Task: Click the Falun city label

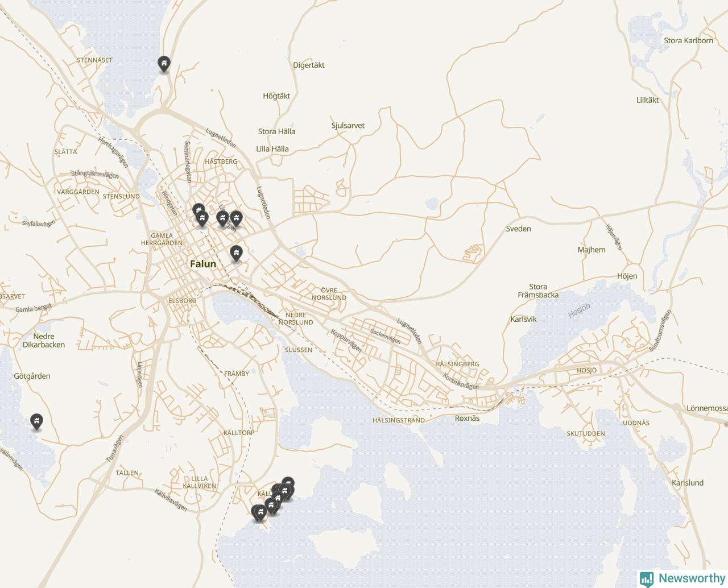Action: coord(203,264)
